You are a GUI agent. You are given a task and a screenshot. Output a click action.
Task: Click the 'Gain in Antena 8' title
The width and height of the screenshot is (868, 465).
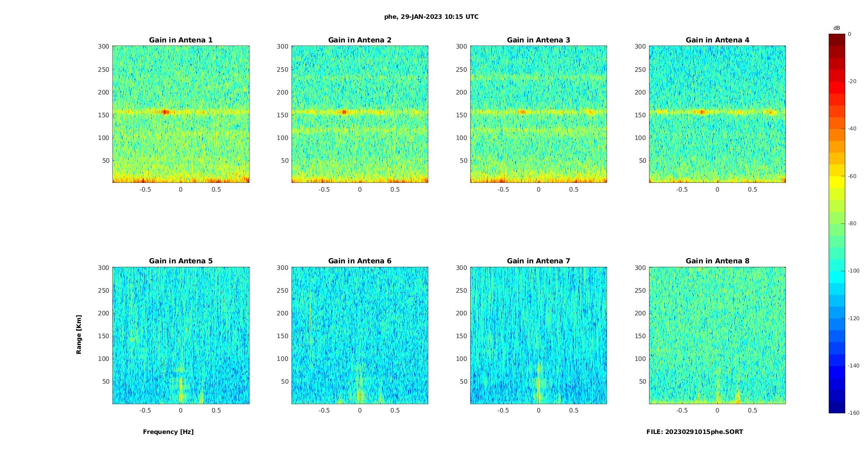(717, 261)
